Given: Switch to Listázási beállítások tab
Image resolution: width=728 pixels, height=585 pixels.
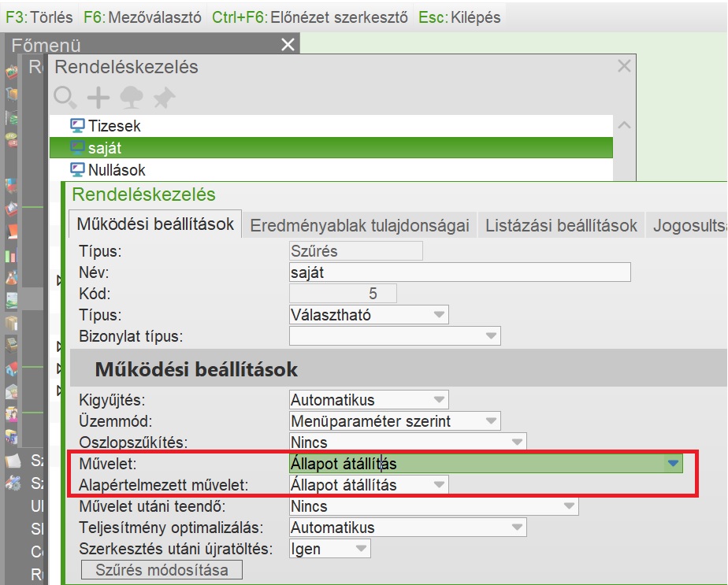Looking at the screenshot, I should pyautogui.click(x=561, y=225).
